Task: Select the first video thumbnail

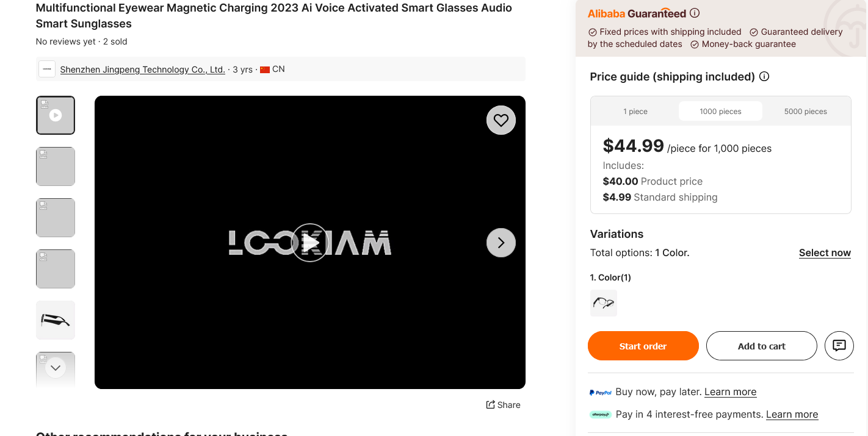Action: [56, 115]
